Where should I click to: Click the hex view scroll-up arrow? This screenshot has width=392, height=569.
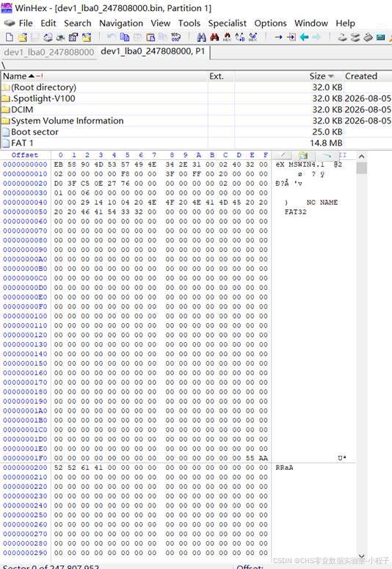(361, 156)
